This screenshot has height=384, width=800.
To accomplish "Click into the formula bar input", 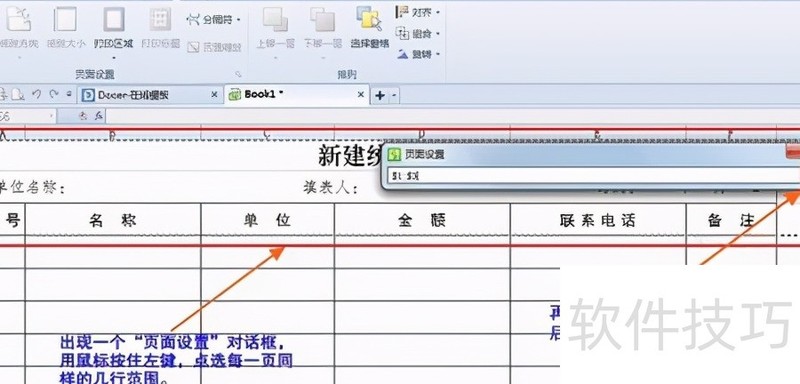I will pos(452,117).
